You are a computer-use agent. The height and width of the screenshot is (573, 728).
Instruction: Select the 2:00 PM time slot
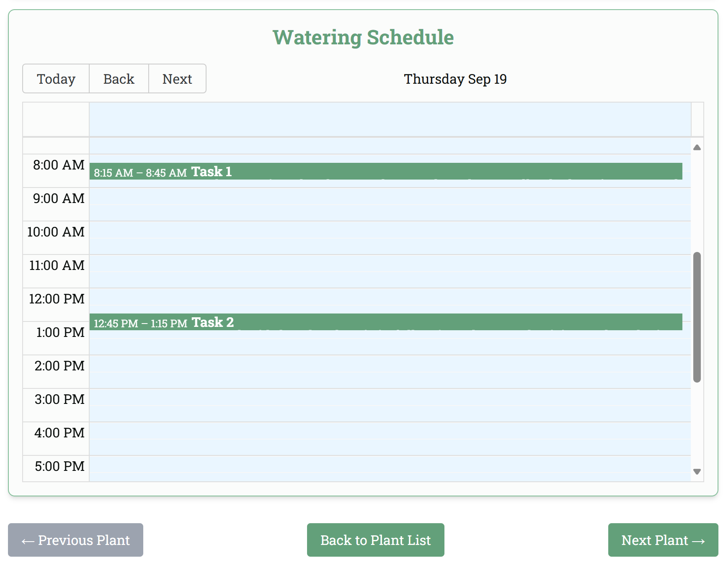tap(390, 364)
